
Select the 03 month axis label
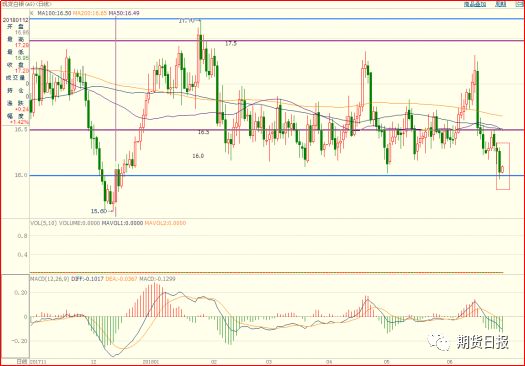point(269,362)
